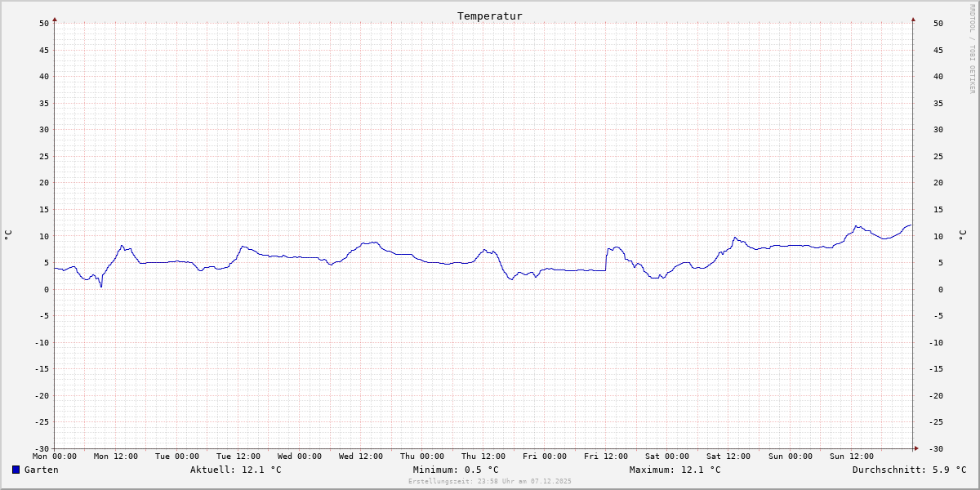The image size is (980, 490).
Task: Click the left axis 50 tick label
Action: pos(45,23)
